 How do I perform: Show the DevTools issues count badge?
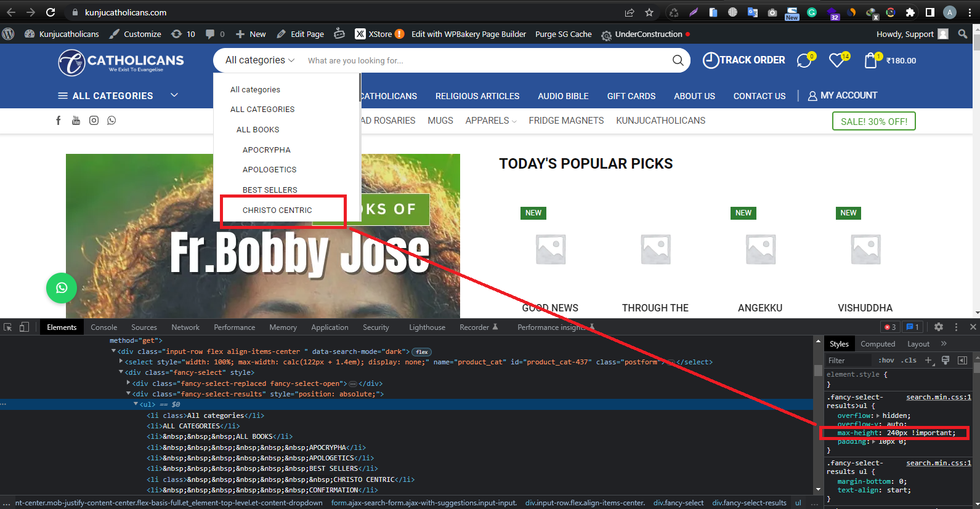(x=913, y=327)
